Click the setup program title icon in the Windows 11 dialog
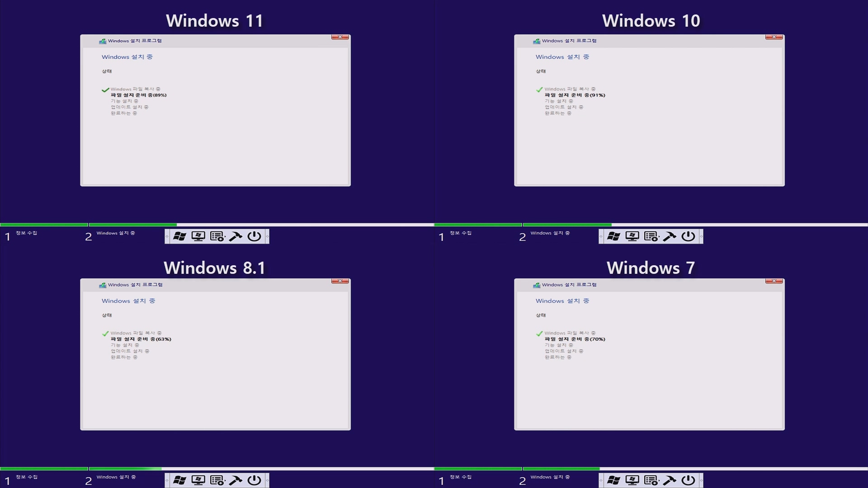Viewport: 868px width, 488px height. [103, 41]
